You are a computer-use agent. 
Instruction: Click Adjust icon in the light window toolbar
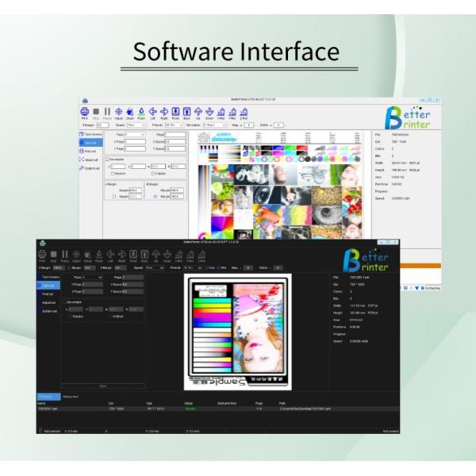[119, 112]
